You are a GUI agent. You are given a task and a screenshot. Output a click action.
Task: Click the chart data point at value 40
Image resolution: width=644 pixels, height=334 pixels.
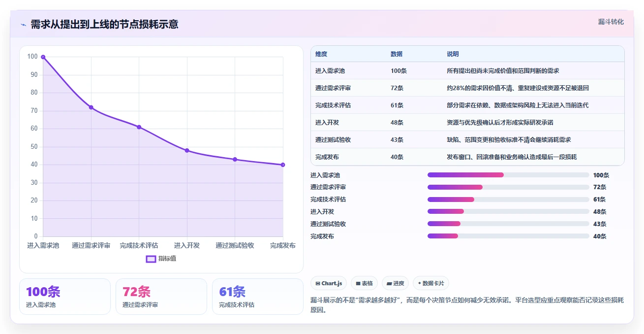pos(283,165)
